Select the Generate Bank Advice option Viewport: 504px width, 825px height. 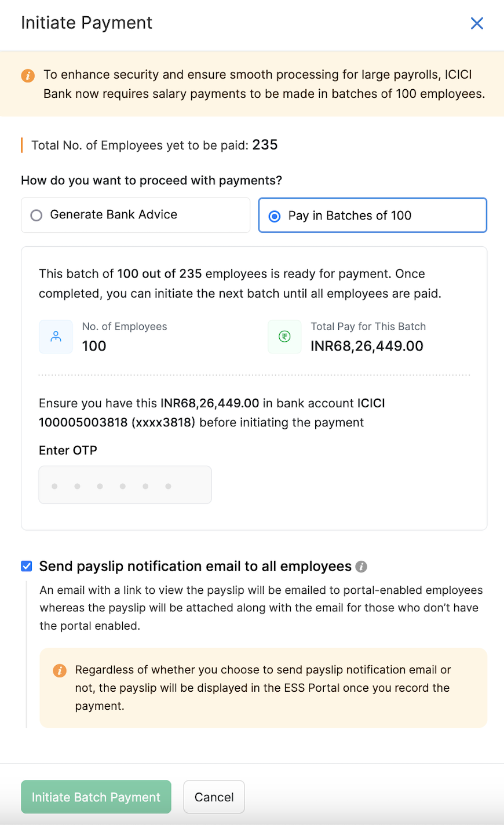(135, 215)
